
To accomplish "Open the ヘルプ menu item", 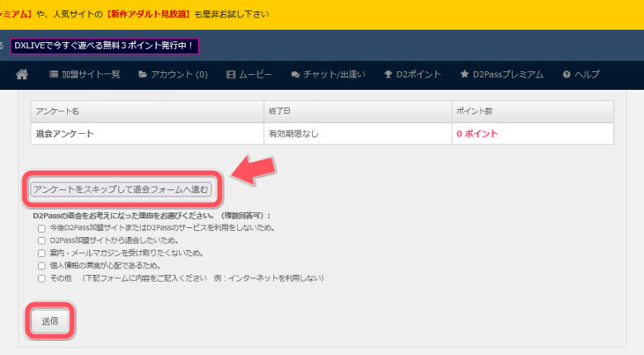I will tap(580, 74).
